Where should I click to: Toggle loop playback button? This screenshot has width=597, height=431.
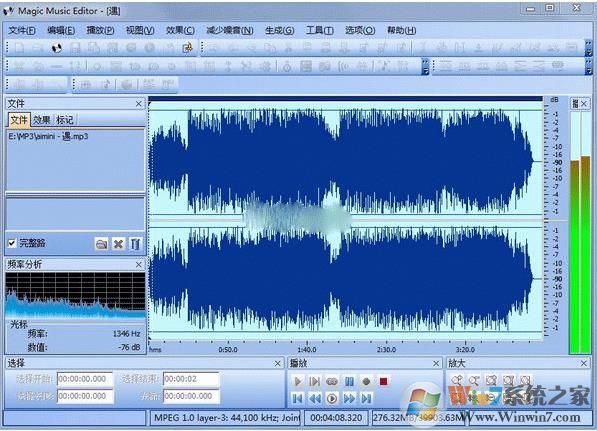coord(332,381)
